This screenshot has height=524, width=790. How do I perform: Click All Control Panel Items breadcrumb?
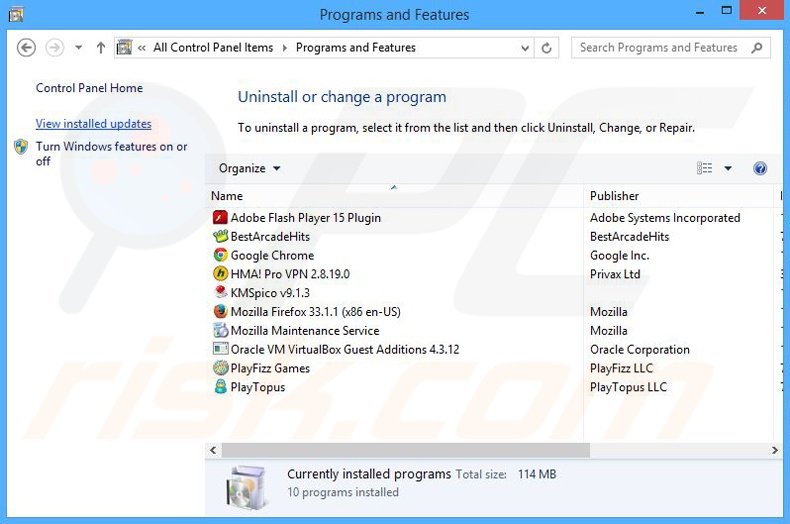pos(213,47)
